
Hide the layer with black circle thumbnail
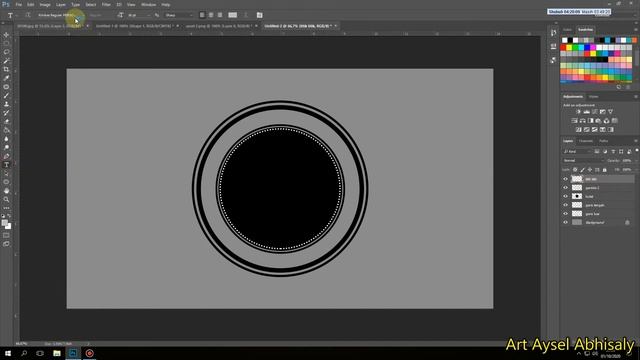click(566, 196)
